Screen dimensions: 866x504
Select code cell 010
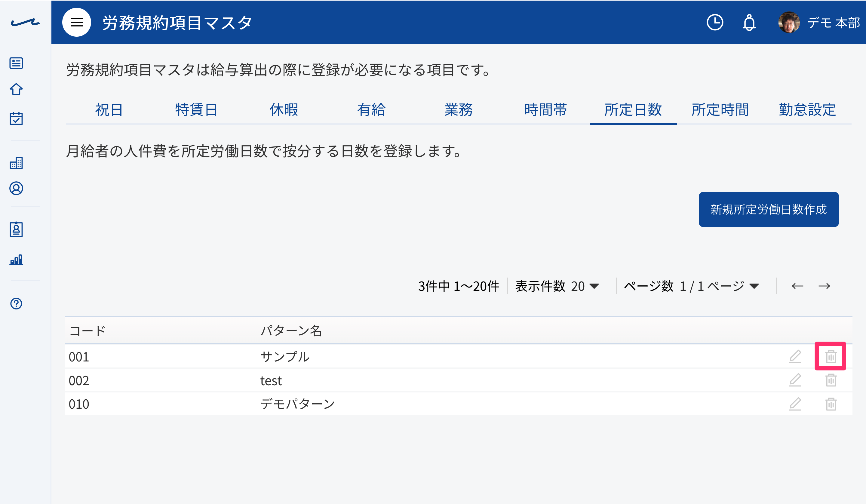79,404
